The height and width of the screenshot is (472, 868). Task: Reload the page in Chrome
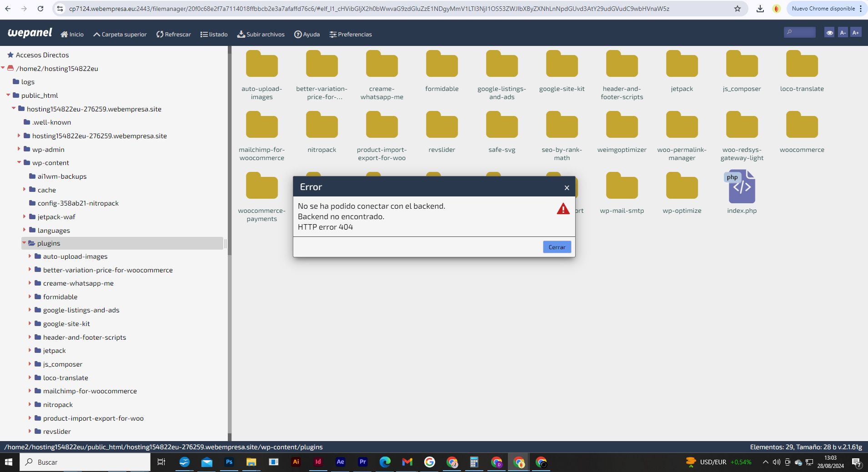40,9
